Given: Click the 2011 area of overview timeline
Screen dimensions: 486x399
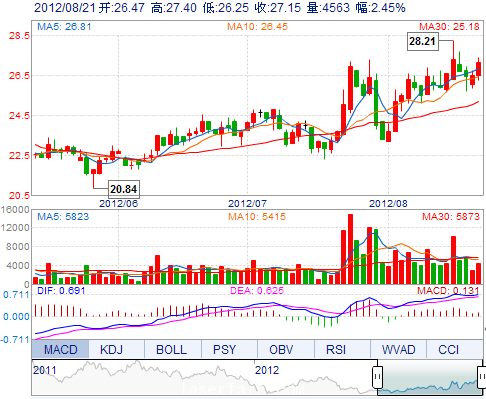Looking at the screenshot, I should point(45,370).
